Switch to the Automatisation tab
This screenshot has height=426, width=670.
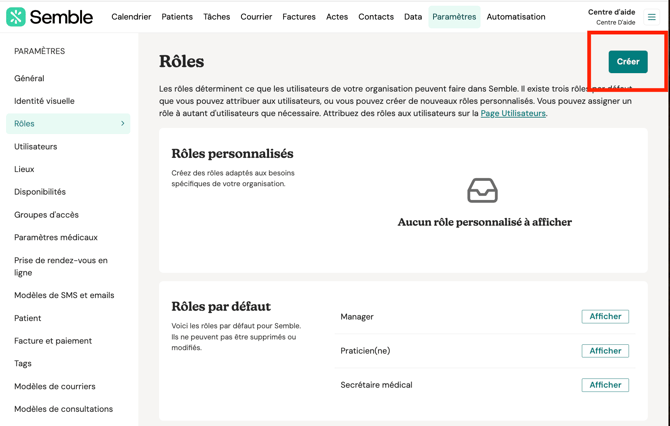point(516,17)
